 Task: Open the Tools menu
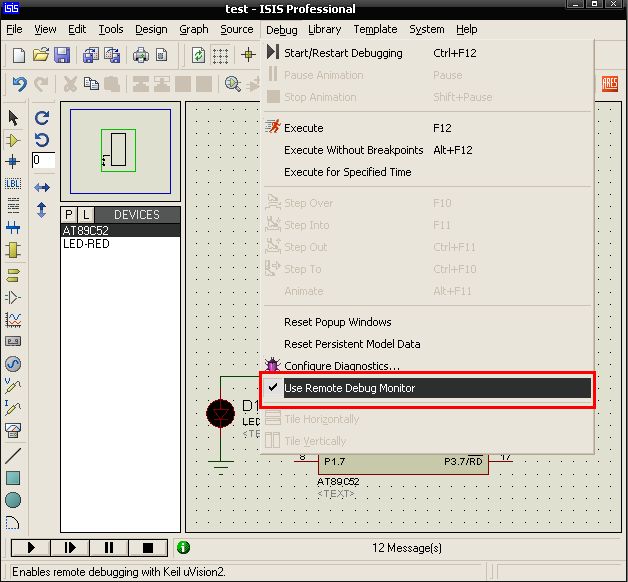point(111,29)
